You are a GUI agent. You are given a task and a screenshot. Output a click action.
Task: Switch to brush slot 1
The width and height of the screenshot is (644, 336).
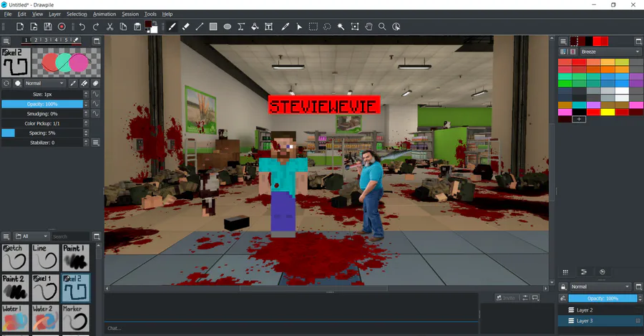[26, 40]
